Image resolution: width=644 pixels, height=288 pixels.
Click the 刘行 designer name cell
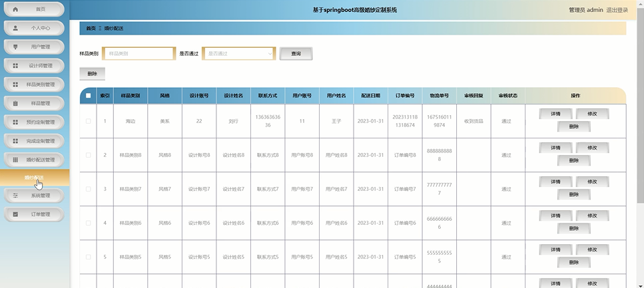pyautogui.click(x=233, y=121)
